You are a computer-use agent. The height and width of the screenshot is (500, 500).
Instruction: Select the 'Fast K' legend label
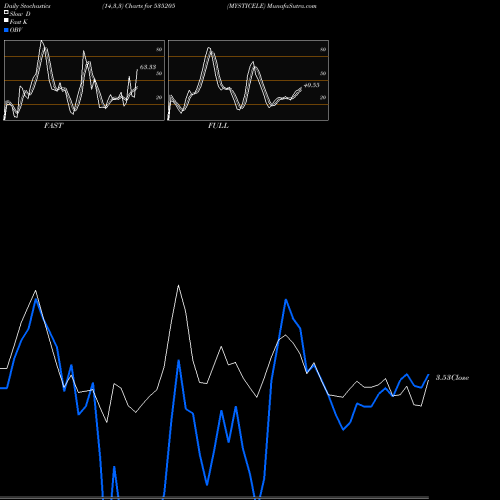pos(18,22)
